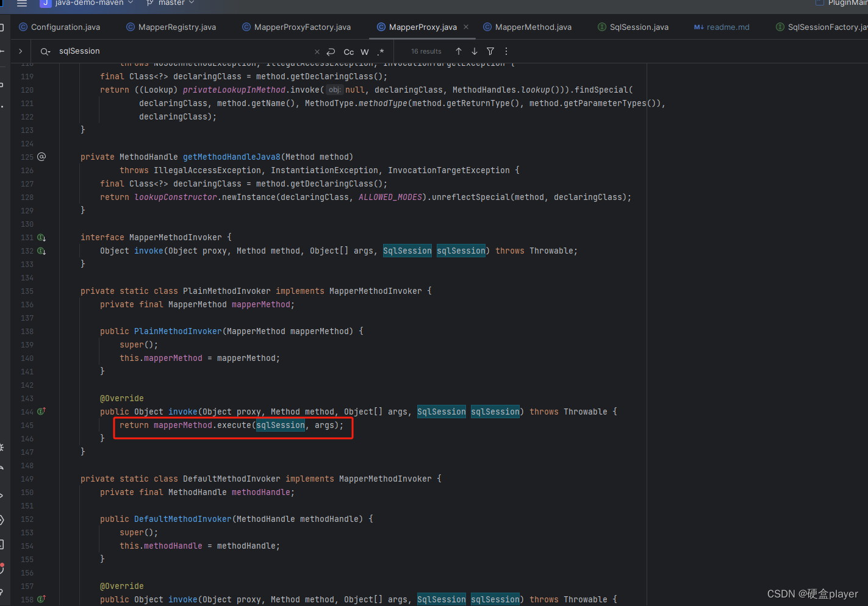
Task: Click ALLOWED_MODES constant on line 128
Action: 390,197
